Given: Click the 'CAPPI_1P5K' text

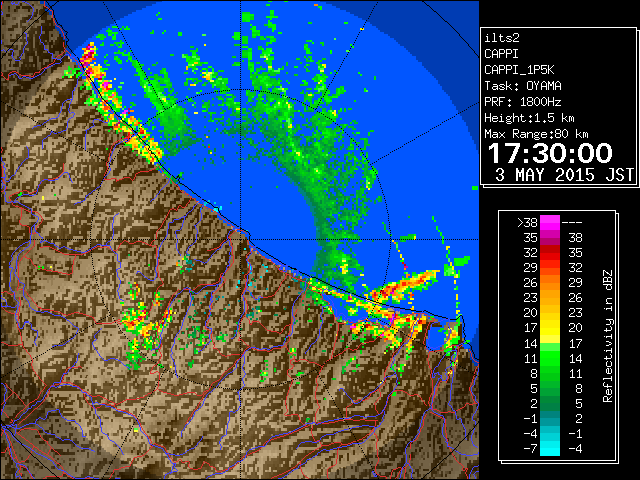Looking at the screenshot, I should [519, 70].
